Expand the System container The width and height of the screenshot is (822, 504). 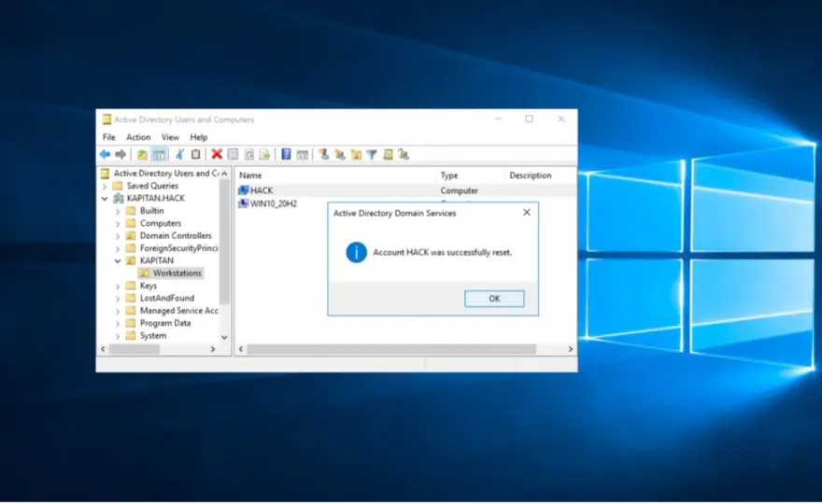click(x=118, y=336)
